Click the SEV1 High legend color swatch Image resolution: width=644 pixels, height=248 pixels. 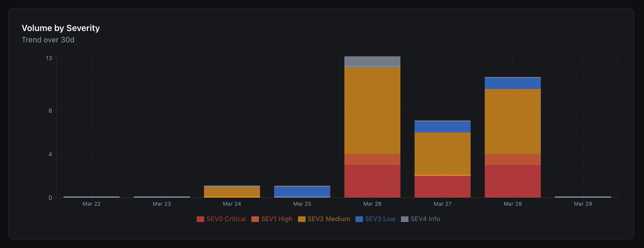255,219
